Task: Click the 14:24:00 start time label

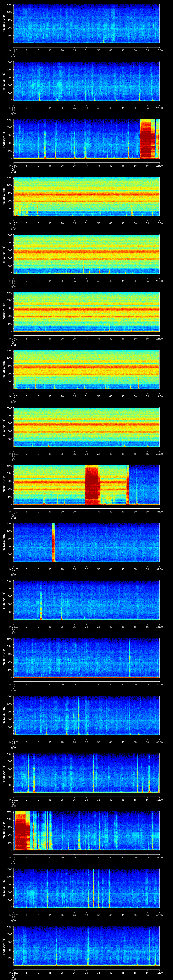Action: point(13,166)
